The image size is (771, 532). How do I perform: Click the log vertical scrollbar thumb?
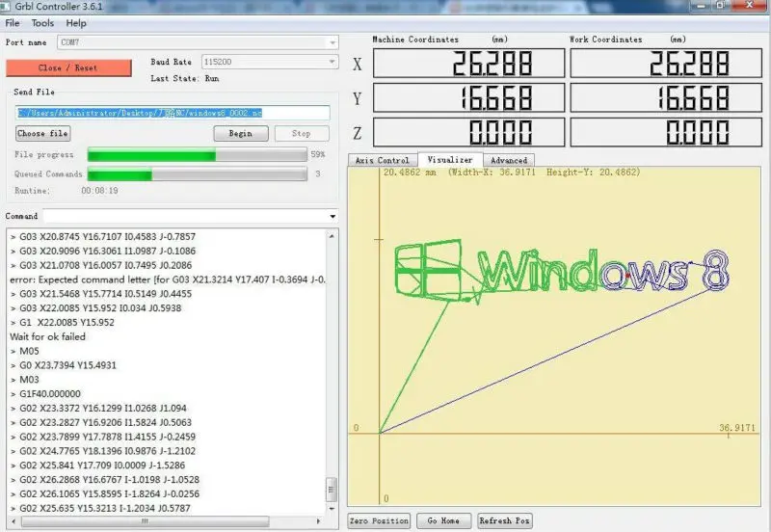click(x=332, y=490)
